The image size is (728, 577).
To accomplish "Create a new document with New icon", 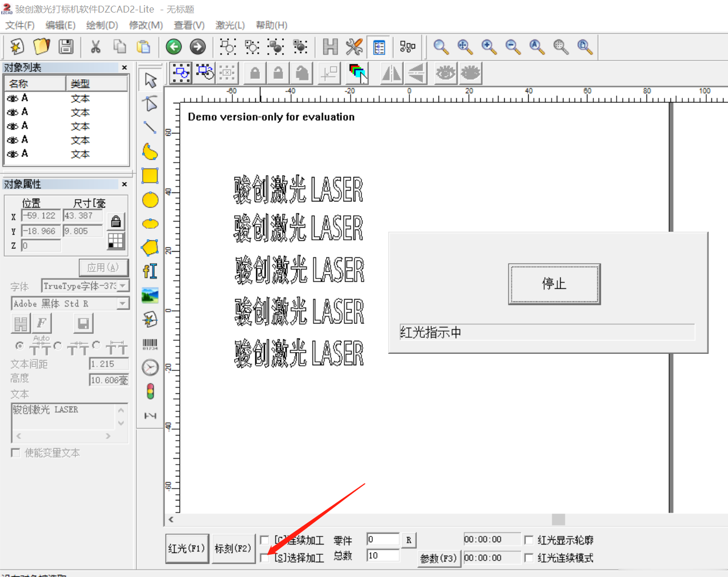I will click(x=17, y=46).
